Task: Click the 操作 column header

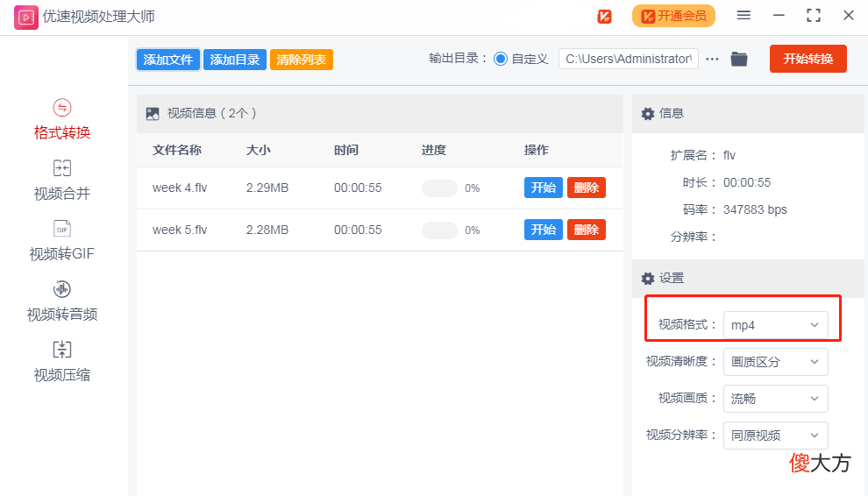Action: pos(537,150)
